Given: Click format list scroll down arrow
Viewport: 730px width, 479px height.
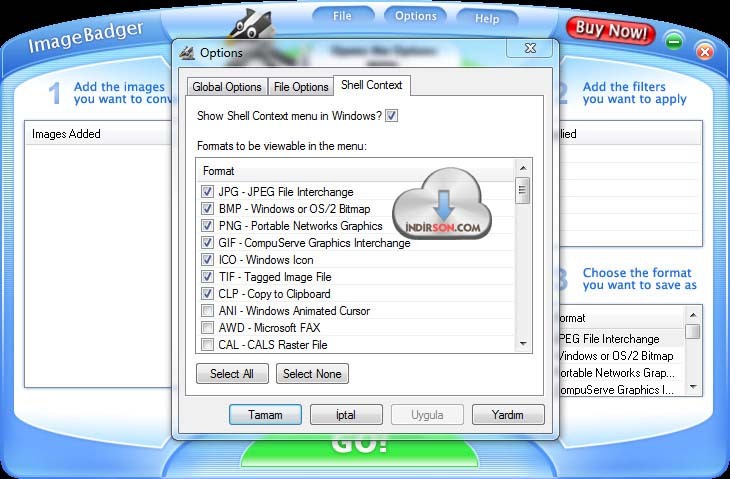Looking at the screenshot, I should 522,344.
